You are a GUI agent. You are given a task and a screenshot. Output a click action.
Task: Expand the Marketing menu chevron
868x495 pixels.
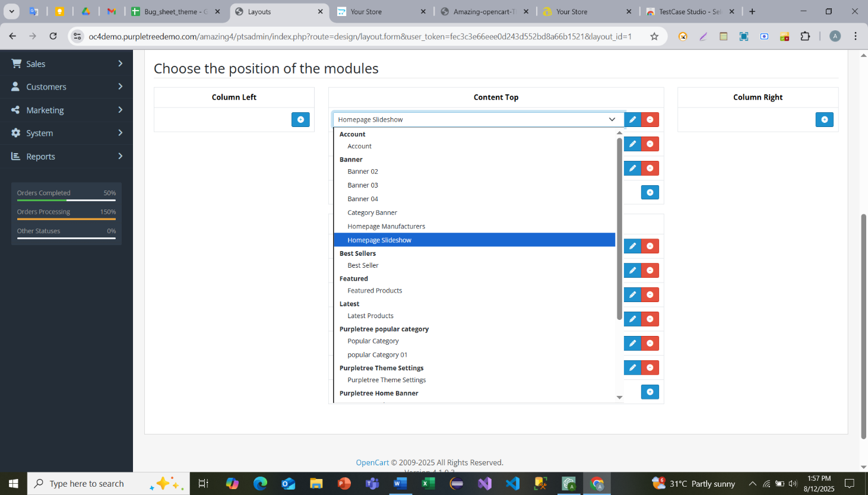[x=121, y=110]
